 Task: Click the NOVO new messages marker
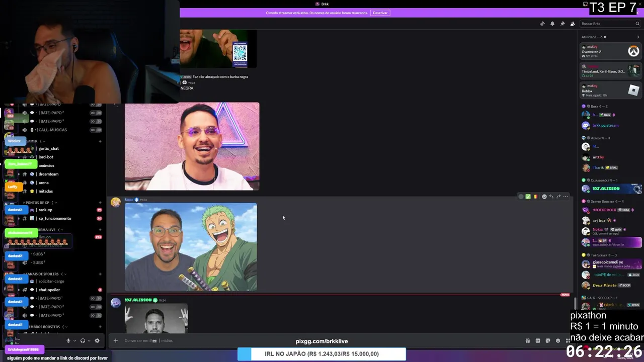coord(565,295)
